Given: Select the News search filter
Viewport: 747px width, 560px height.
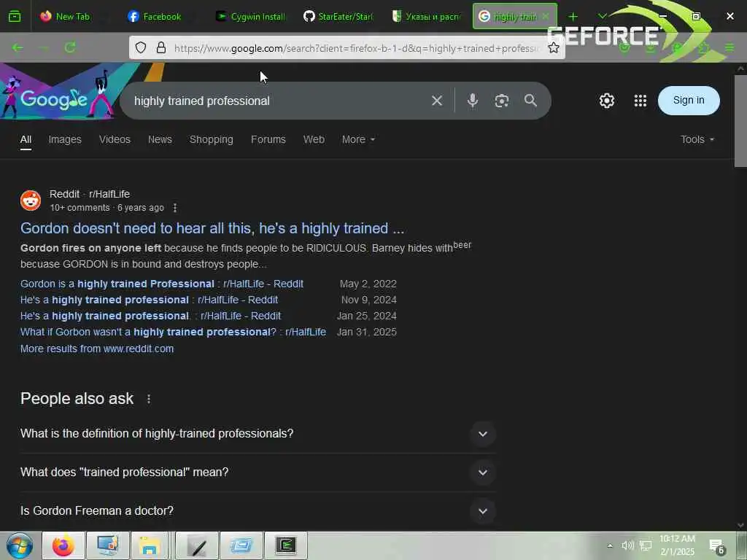Looking at the screenshot, I should 160,139.
